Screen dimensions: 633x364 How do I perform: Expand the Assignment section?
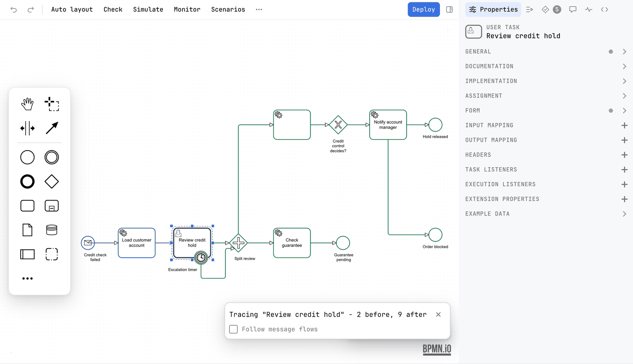546,96
